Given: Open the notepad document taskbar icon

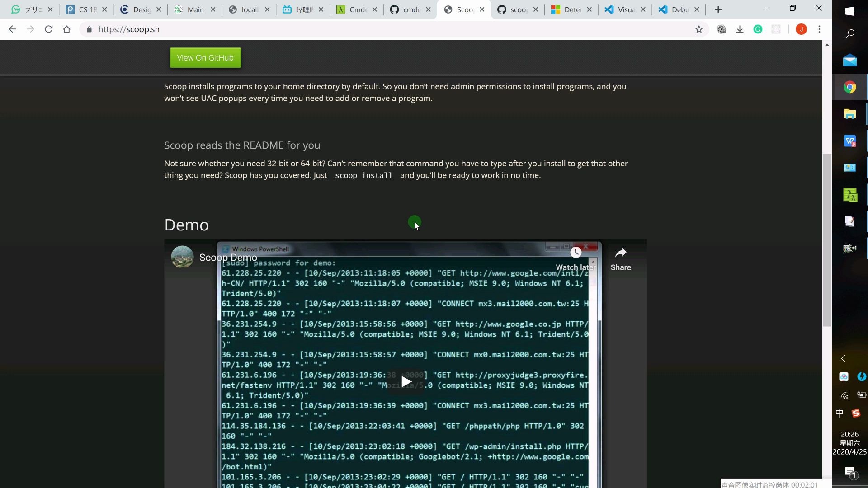Looking at the screenshot, I should pyautogui.click(x=850, y=221).
